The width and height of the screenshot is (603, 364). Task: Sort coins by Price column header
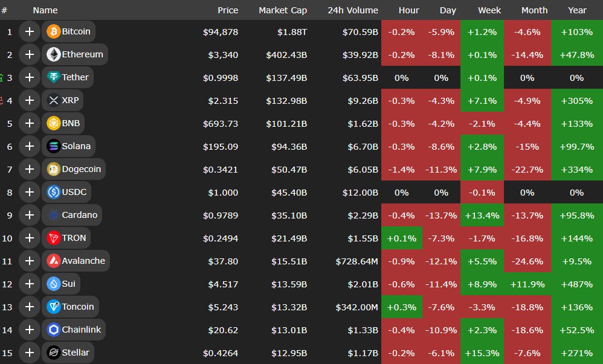pos(228,10)
